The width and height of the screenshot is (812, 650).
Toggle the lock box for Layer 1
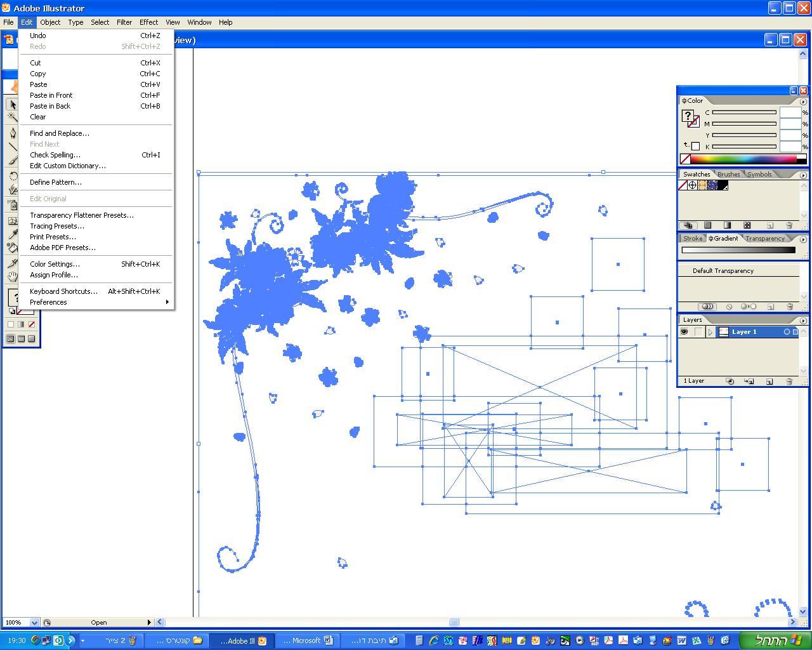click(698, 332)
